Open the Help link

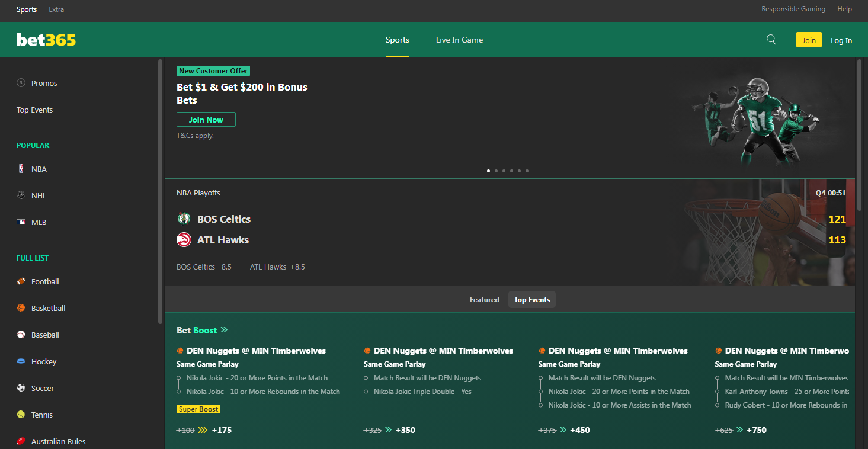pyautogui.click(x=844, y=9)
